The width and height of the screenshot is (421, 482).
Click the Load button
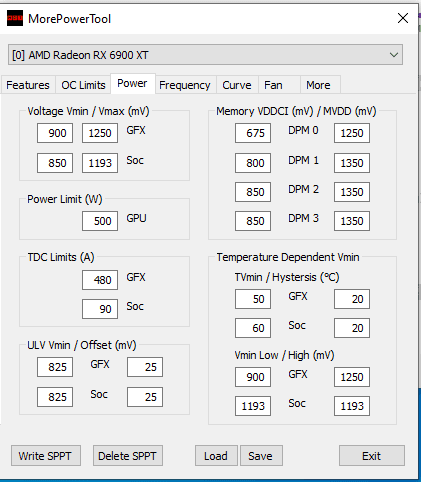point(216,456)
